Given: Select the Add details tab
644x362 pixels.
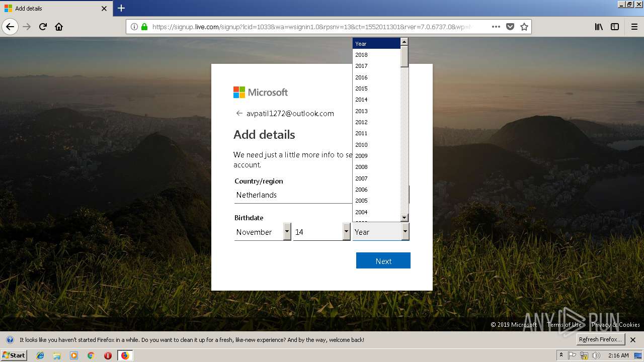Looking at the screenshot, I should click(56, 9).
